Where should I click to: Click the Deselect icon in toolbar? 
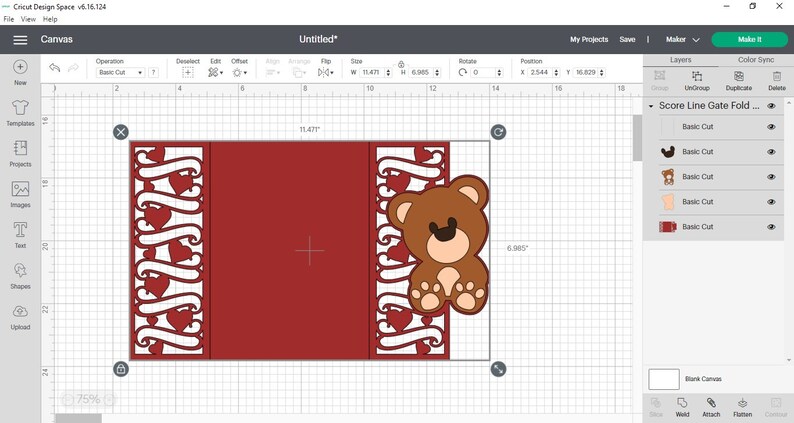(x=188, y=72)
